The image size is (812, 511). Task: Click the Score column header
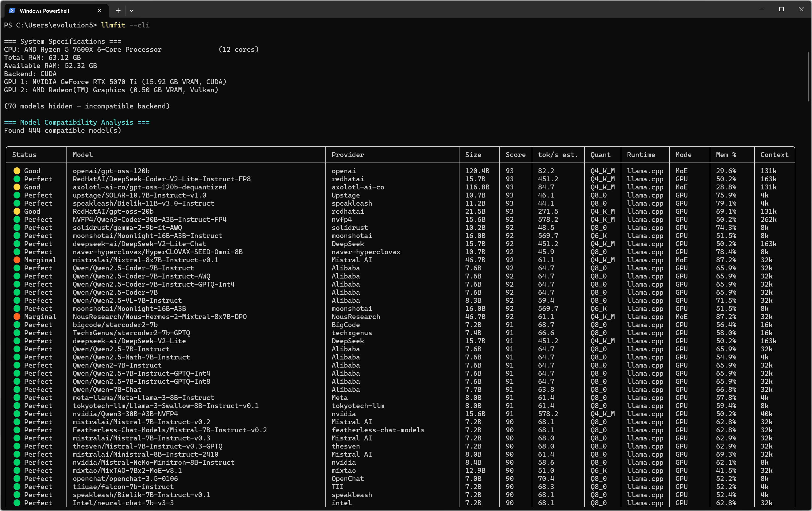point(515,155)
